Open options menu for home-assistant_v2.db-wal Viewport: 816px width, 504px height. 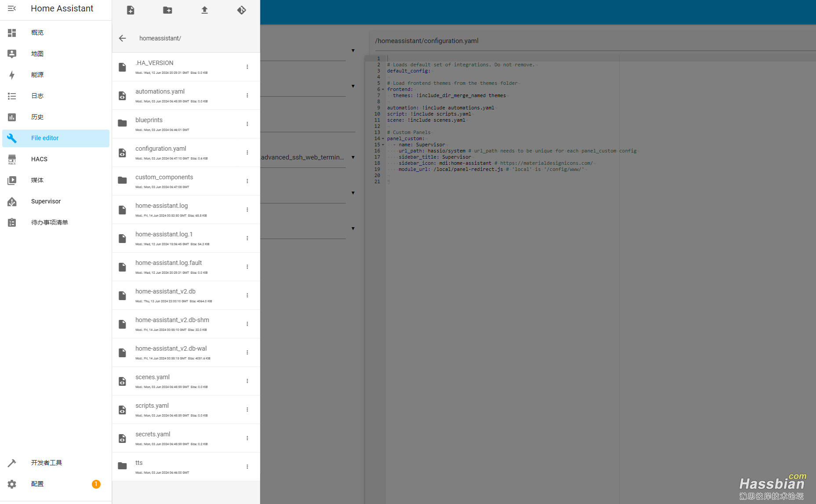(247, 352)
